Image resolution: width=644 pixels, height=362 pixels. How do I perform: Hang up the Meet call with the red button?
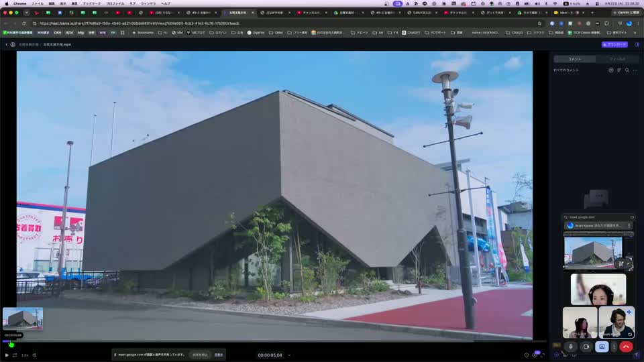pos(626,347)
